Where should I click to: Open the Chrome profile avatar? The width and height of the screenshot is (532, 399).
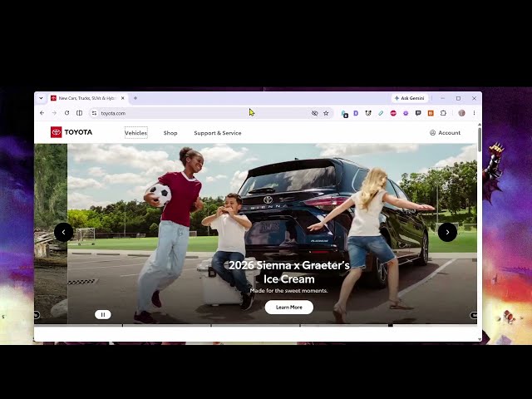pyautogui.click(x=461, y=113)
